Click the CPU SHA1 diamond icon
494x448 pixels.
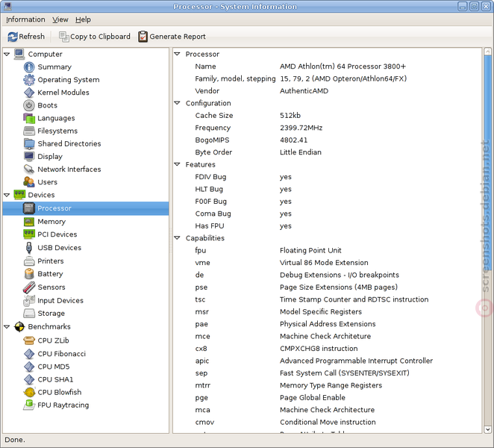[29, 379]
